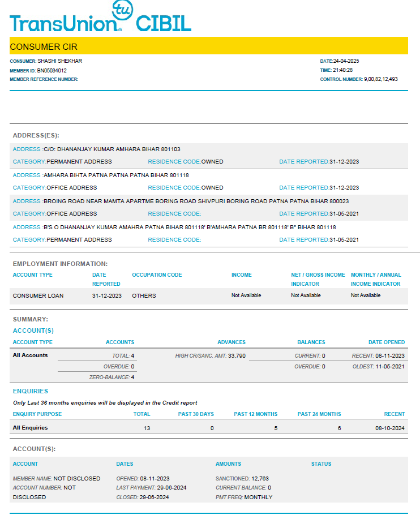This screenshot has width=420, height=515.
Task: Select the BROING ROAD NEAR MAMTA address
Action: click(x=196, y=201)
